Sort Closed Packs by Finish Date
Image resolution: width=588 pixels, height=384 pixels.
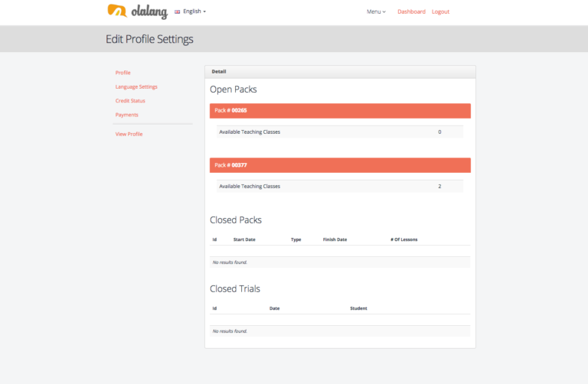click(335, 239)
